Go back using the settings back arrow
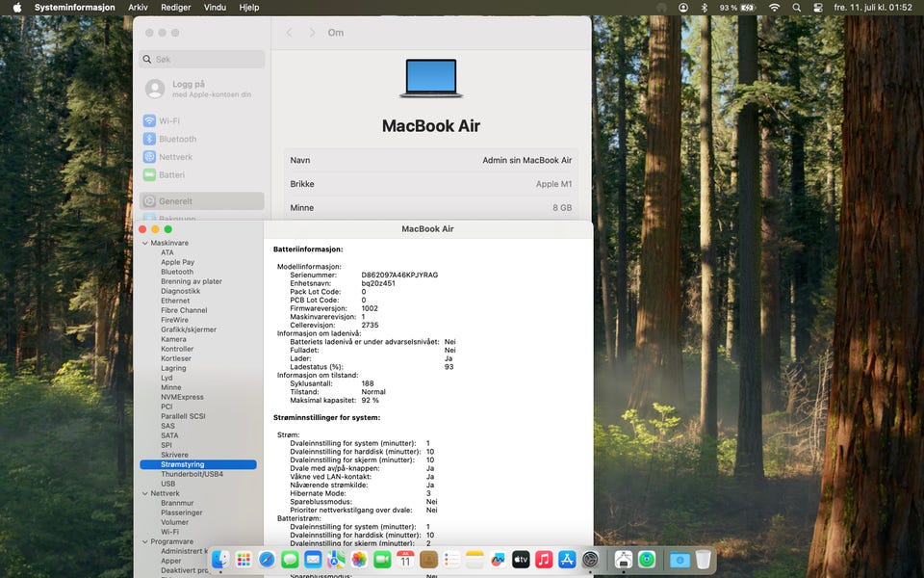This screenshot has width=924, height=578. tap(289, 33)
